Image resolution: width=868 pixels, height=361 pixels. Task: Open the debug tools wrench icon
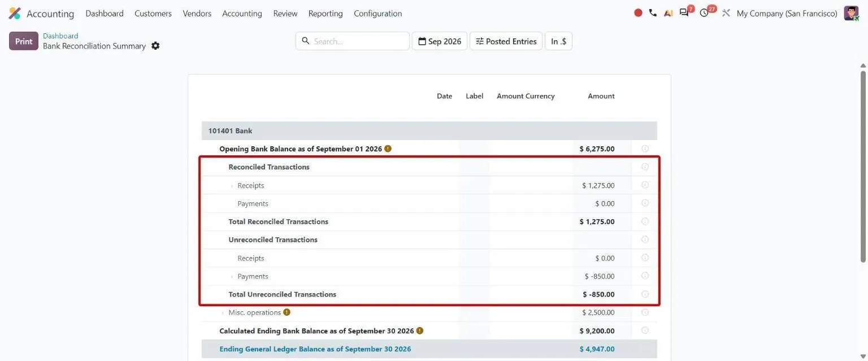point(726,13)
